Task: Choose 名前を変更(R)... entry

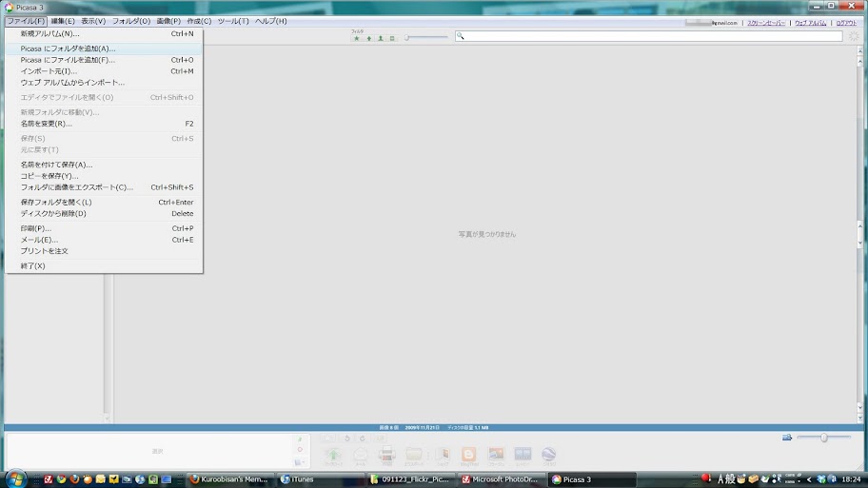Action: (x=104, y=124)
